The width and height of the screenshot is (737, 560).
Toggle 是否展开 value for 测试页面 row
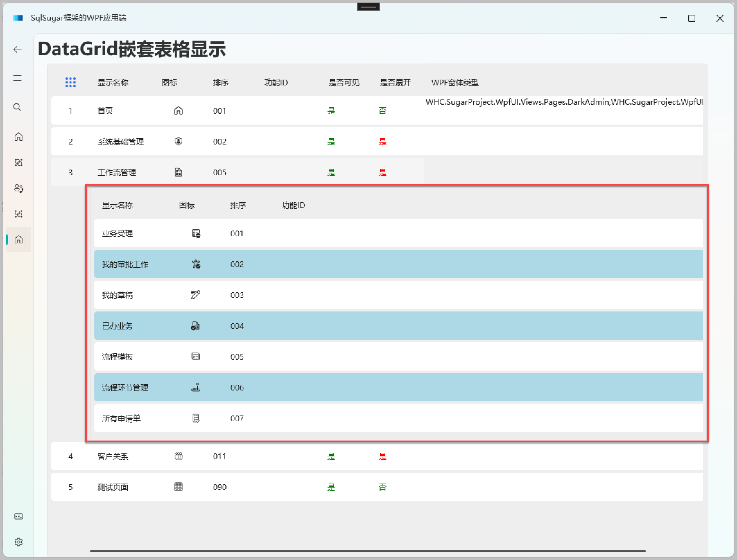click(x=382, y=487)
